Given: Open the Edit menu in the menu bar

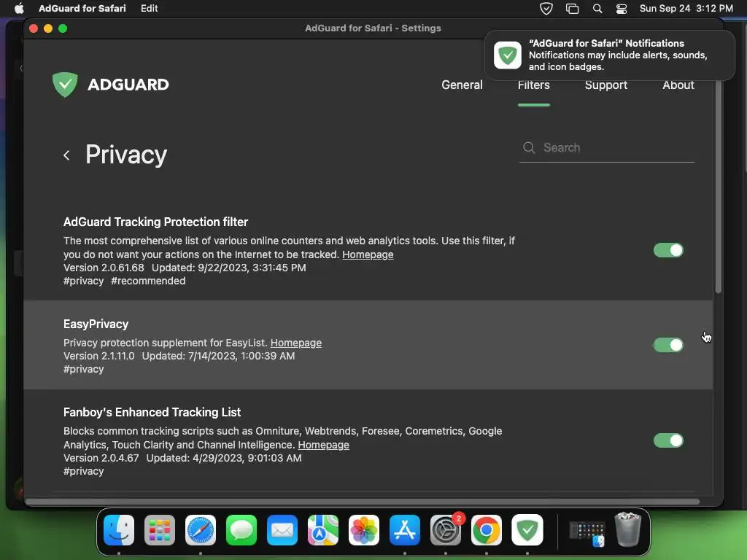Looking at the screenshot, I should (x=149, y=9).
